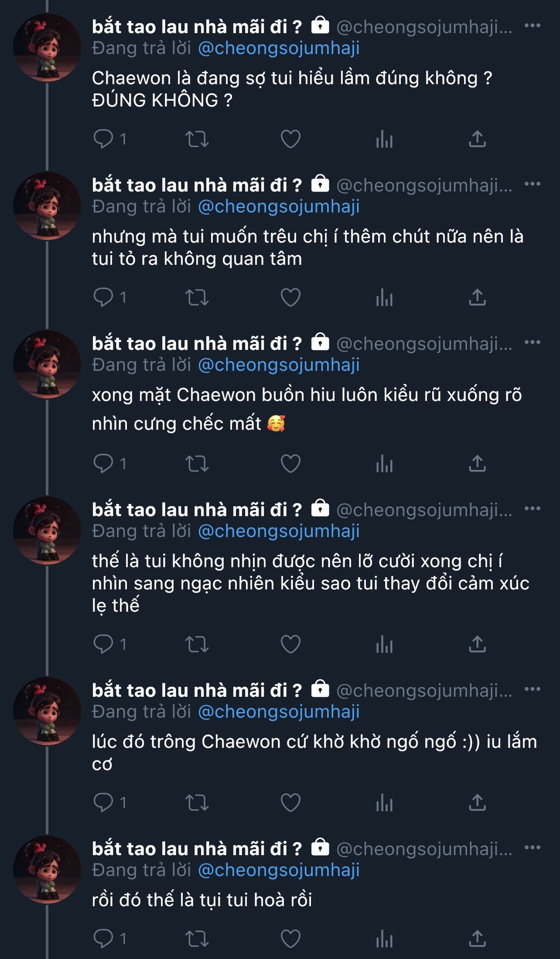The width and height of the screenshot is (560, 959).
Task: Share the "lúc đó trông Chaewon" tweet
Action: [x=477, y=803]
